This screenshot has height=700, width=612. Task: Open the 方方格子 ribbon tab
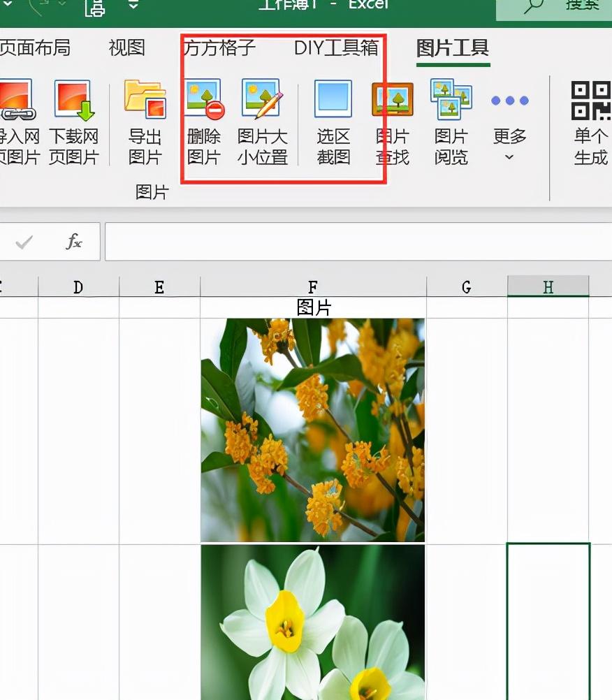tap(219, 48)
